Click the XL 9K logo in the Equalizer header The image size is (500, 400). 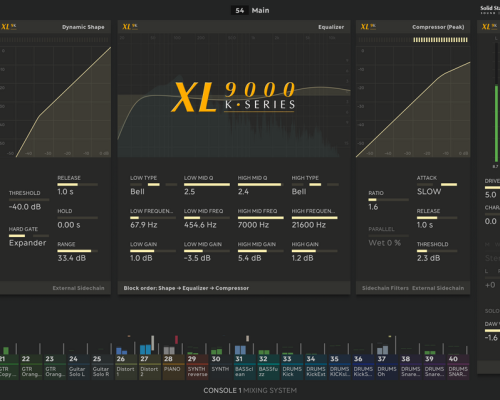coord(130,27)
